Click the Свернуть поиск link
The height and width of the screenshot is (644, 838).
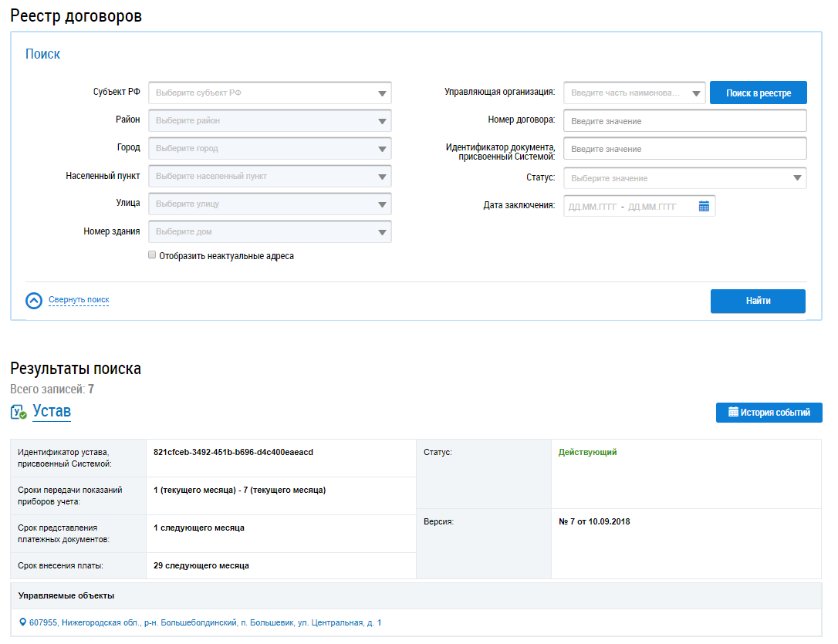point(79,300)
